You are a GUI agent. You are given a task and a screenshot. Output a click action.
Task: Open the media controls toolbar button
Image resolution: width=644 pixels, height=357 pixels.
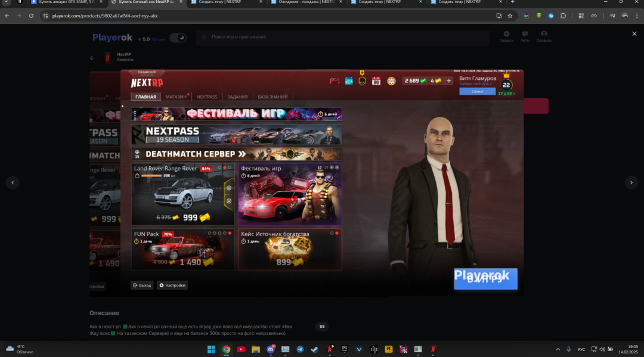(x=612, y=16)
